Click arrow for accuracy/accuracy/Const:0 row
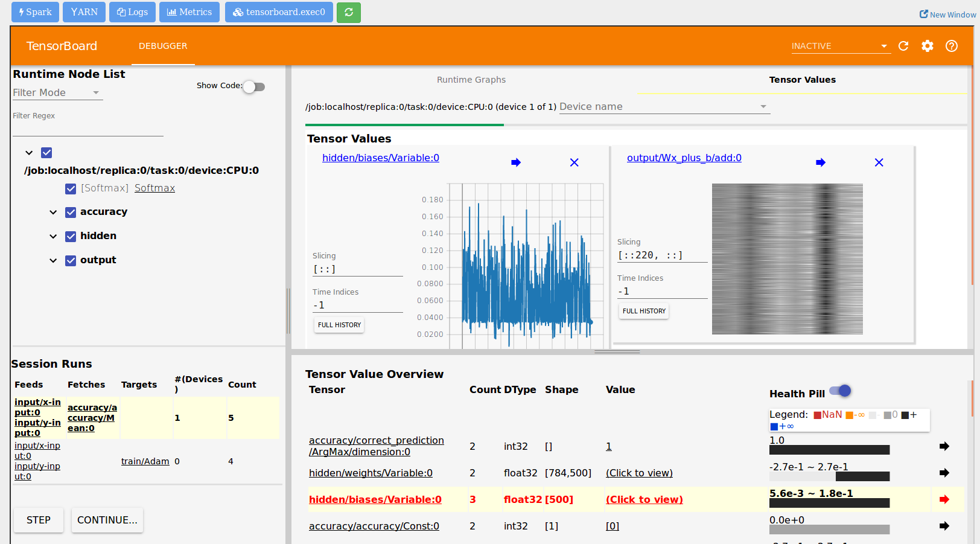 pos(944,526)
